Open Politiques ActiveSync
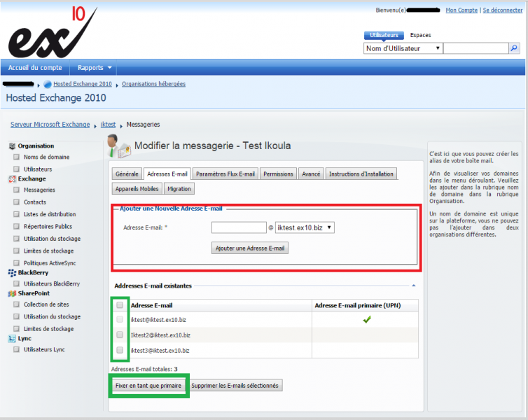528x420 pixels. click(x=50, y=262)
